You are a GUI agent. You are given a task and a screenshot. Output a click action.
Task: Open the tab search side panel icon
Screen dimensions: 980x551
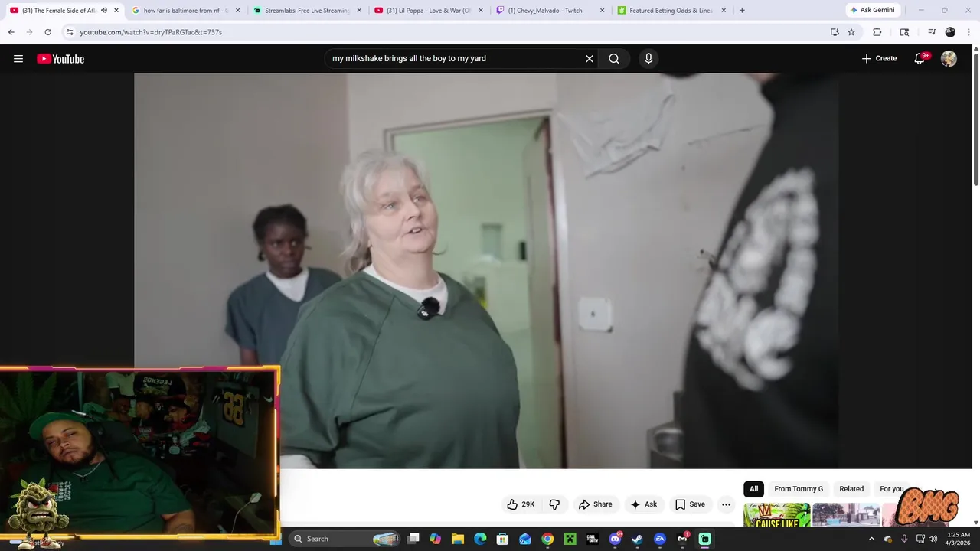point(904,32)
